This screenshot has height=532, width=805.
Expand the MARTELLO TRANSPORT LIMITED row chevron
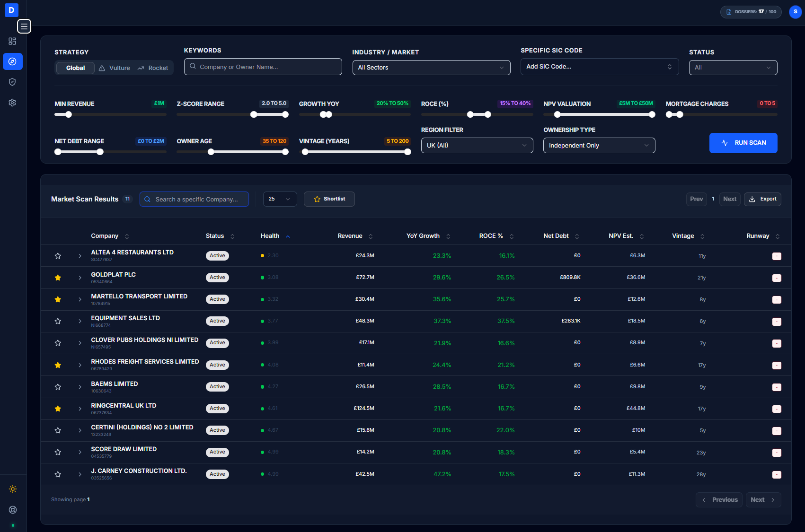[x=80, y=299]
